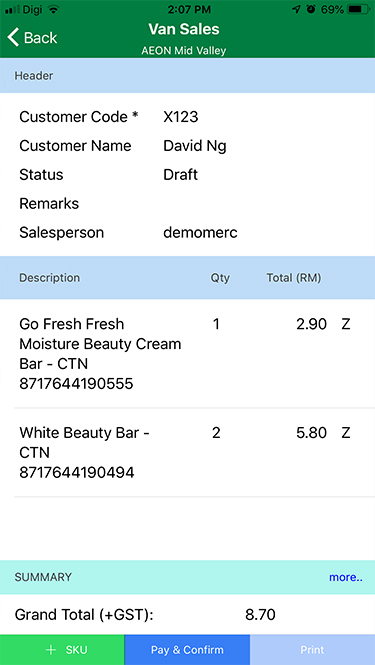Tap the battery icon in status bar

(358, 9)
